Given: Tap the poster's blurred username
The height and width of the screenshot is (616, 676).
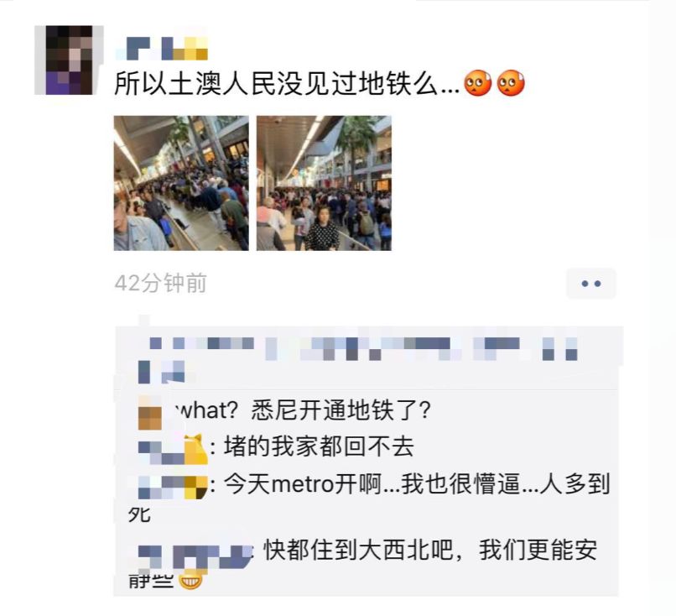Looking at the screenshot, I should pyautogui.click(x=162, y=48).
